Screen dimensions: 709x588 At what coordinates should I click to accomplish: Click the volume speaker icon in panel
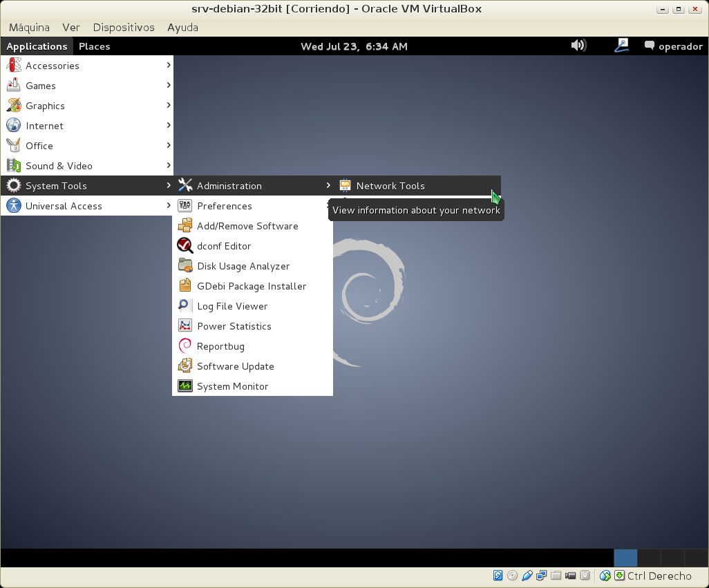point(578,46)
